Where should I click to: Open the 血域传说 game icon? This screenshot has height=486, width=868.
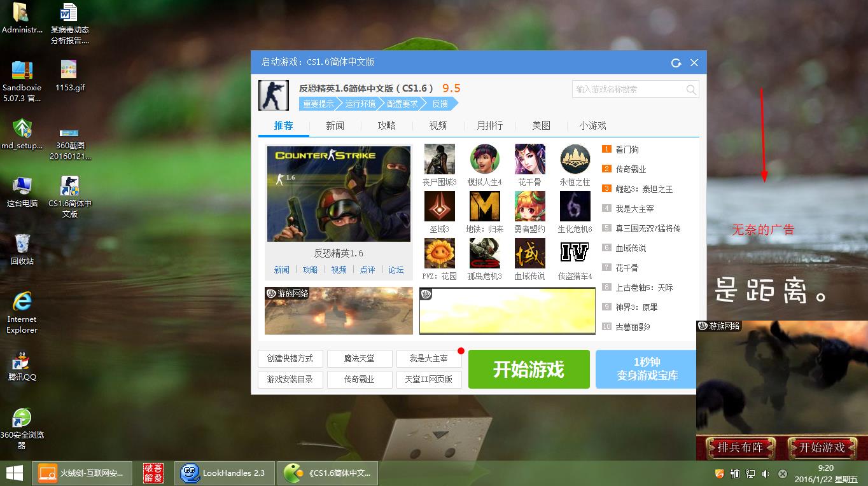(x=530, y=253)
